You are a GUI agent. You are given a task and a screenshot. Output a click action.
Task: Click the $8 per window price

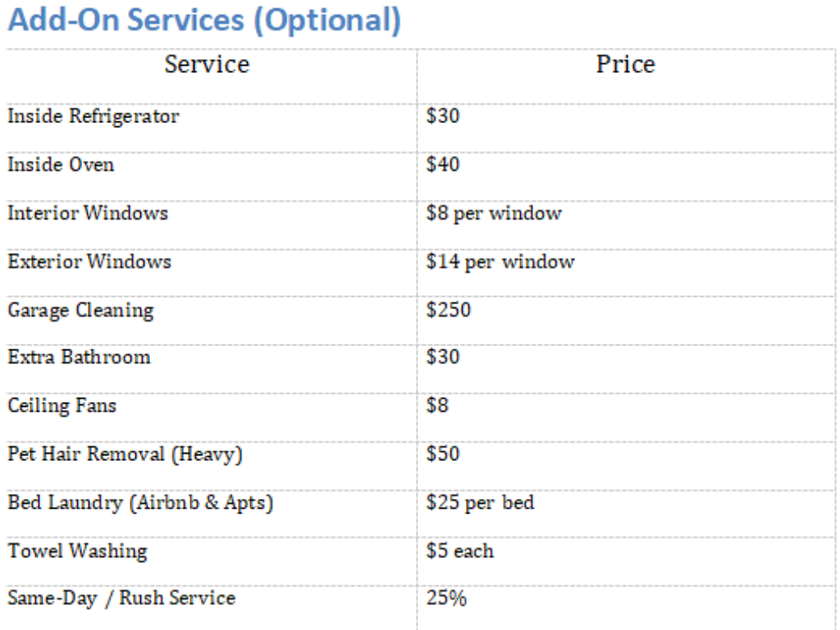point(494,213)
